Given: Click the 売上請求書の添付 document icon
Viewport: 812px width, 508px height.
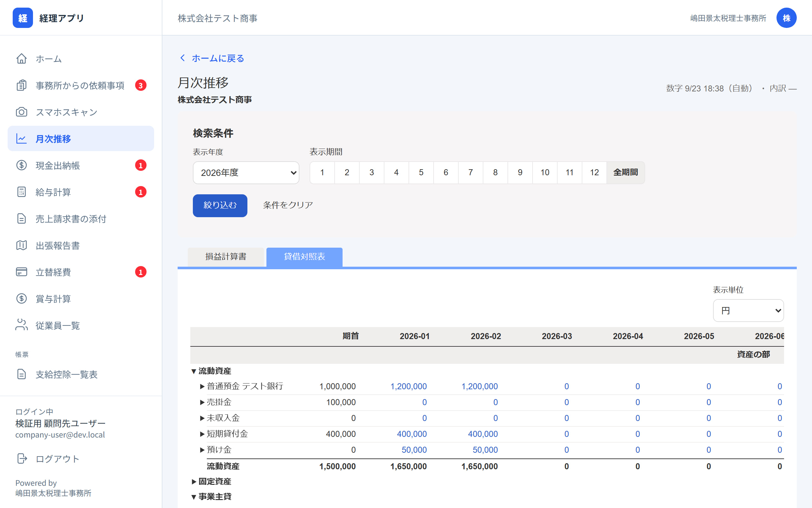Looking at the screenshot, I should tap(22, 219).
